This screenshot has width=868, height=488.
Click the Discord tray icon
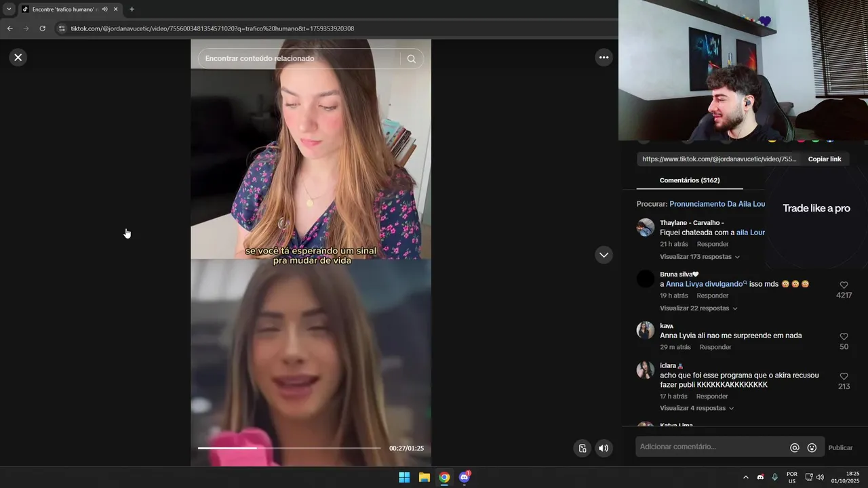pos(760,477)
